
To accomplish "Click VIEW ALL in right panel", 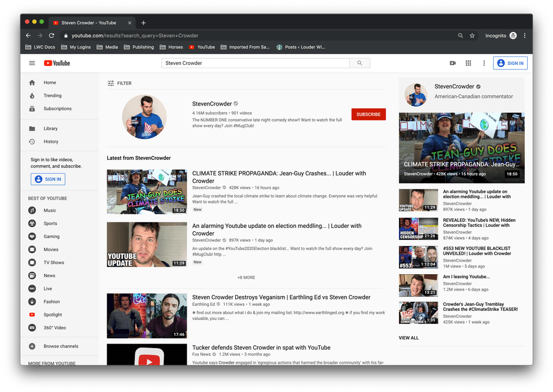I will [409, 338].
